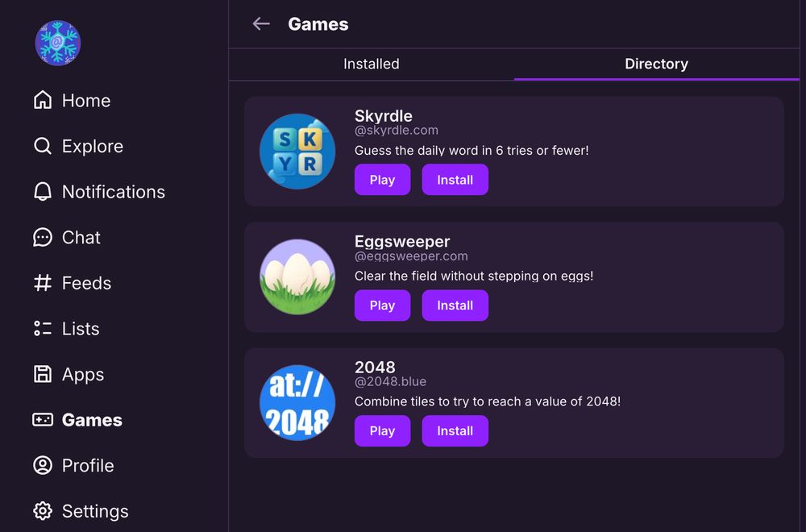
Task: Play the 2048 tile game
Action: [x=382, y=430]
